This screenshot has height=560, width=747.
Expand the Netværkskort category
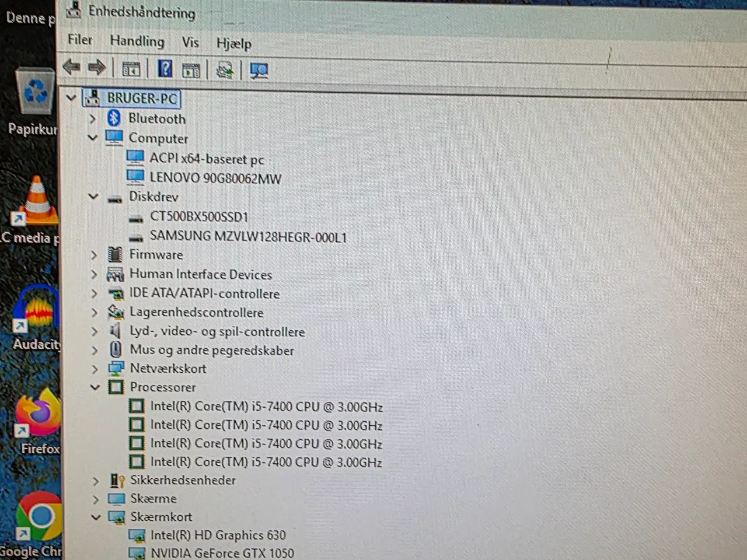(95, 369)
